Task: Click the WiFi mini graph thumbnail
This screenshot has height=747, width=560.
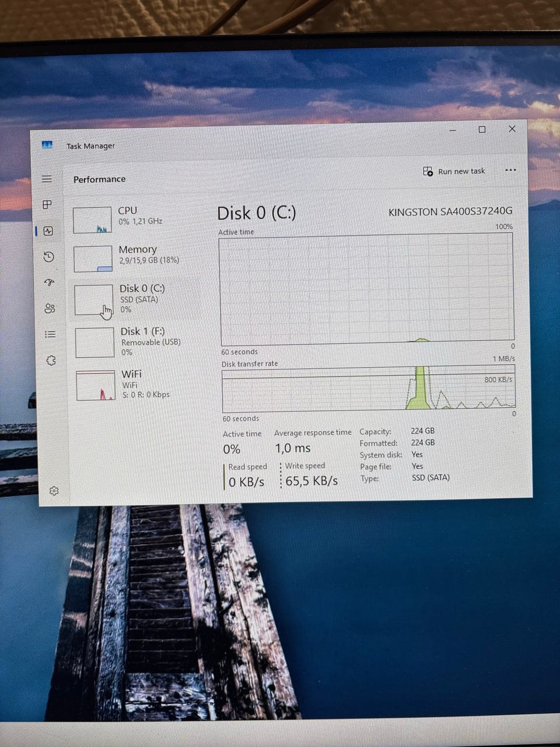Action: (x=96, y=386)
